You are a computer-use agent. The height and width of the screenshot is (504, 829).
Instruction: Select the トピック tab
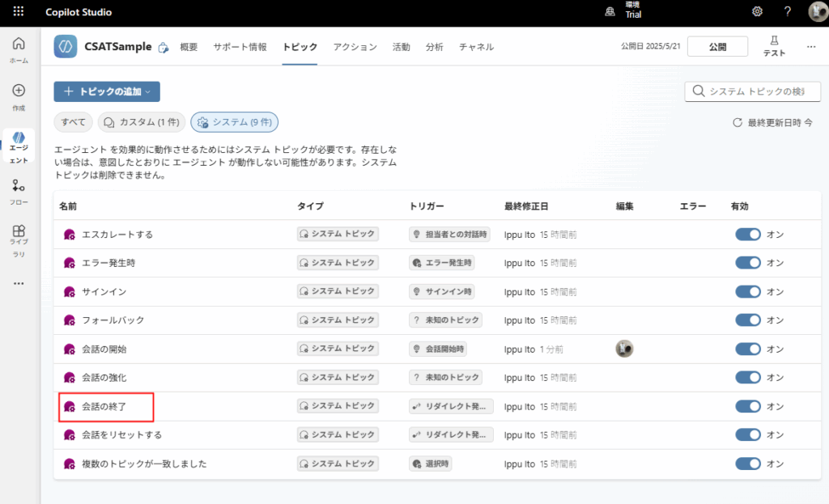click(300, 47)
